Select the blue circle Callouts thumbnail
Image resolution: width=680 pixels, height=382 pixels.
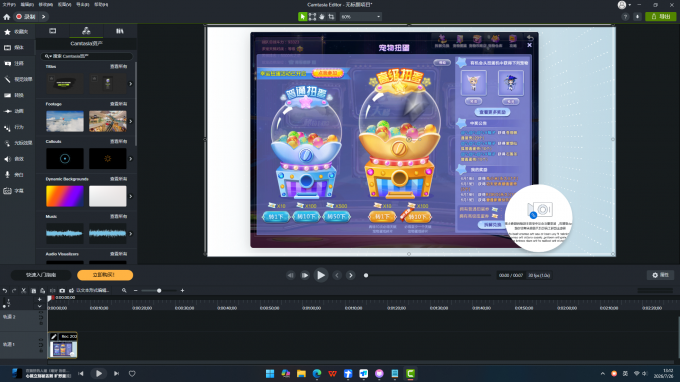coord(65,159)
